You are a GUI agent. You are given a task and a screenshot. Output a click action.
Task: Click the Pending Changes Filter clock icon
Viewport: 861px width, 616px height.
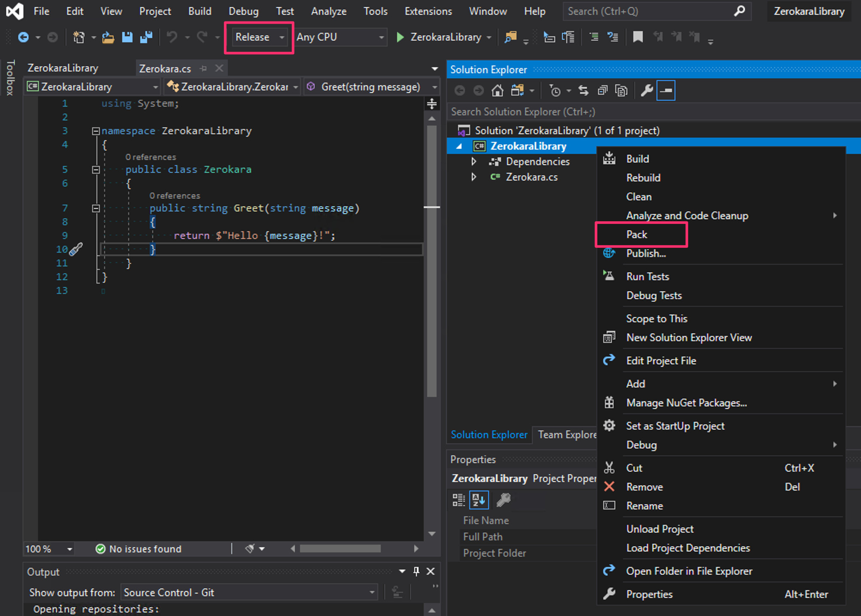pos(555,91)
